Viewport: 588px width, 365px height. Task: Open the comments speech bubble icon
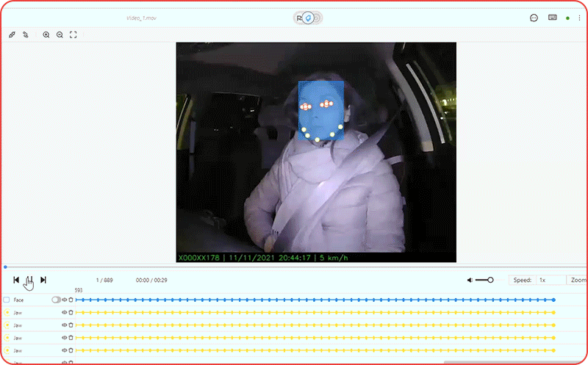(534, 18)
